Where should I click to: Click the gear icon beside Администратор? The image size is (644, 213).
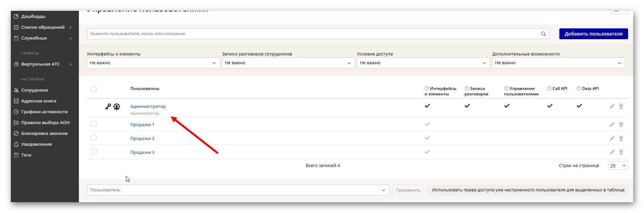point(117,107)
